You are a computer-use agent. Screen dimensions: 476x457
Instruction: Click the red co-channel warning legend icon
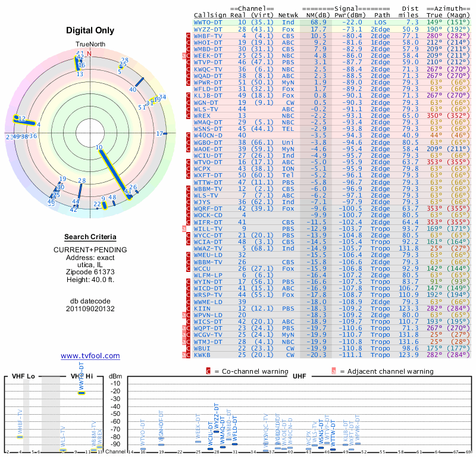(208, 371)
